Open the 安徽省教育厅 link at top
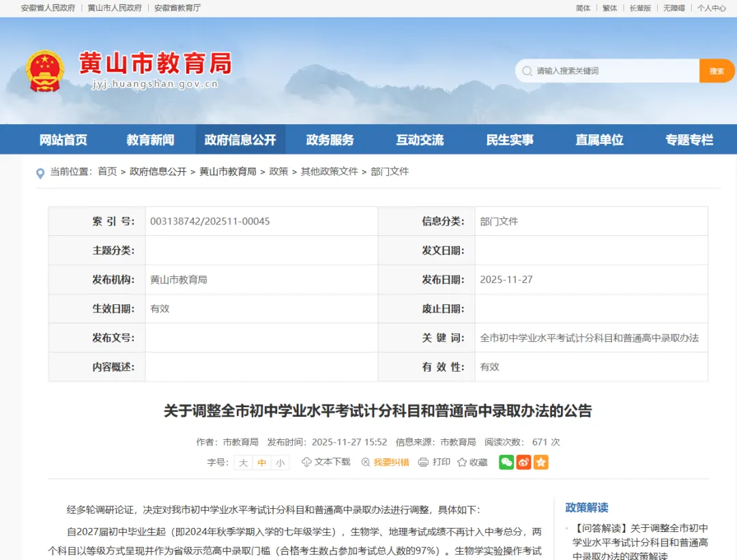Viewport: 737px width, 560px height. [x=177, y=8]
